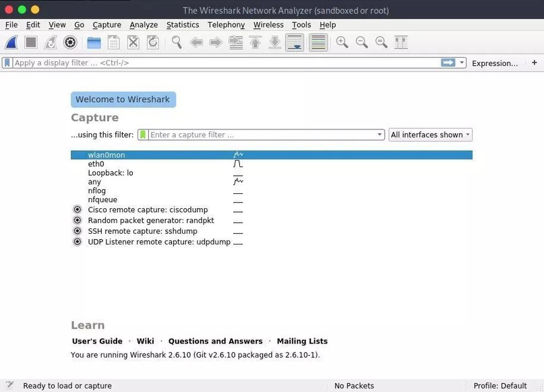Click the save capture file icon

tap(113, 42)
